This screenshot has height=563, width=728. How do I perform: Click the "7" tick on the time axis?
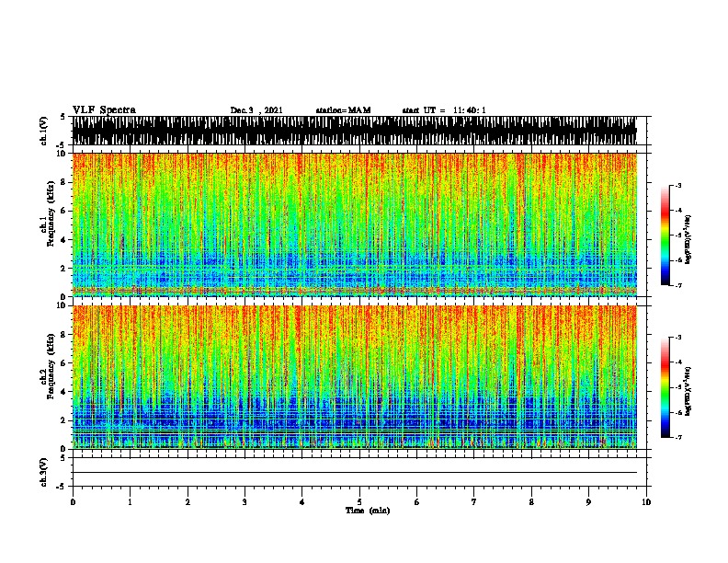tap(474, 501)
